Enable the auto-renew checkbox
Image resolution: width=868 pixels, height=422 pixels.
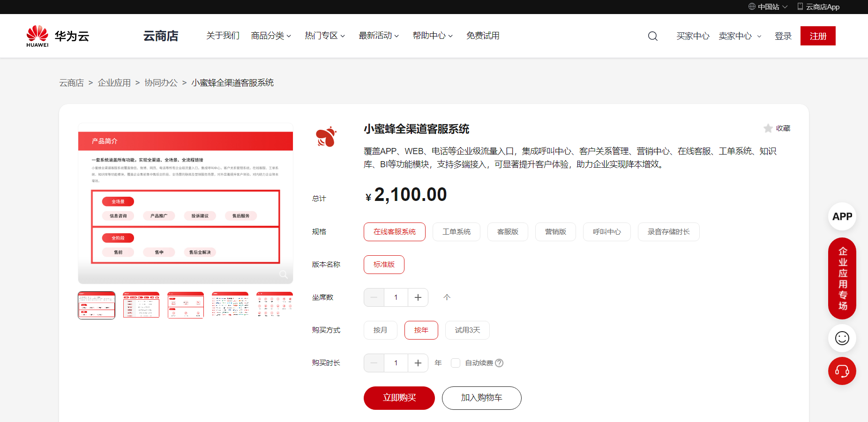tap(455, 363)
